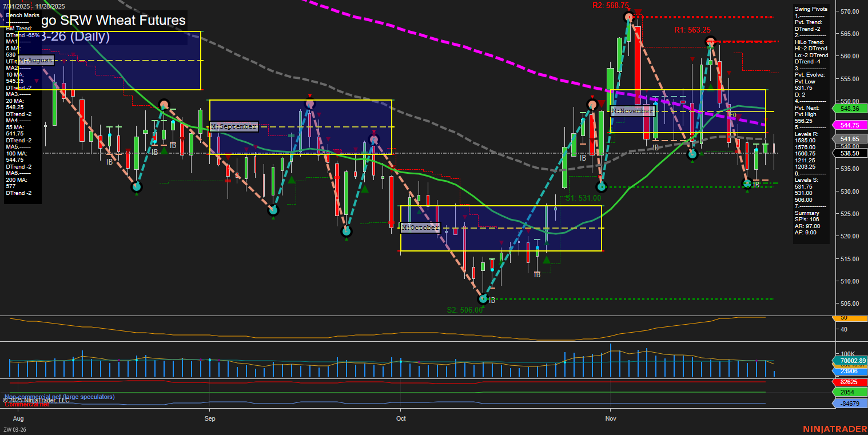Image resolution: width=868 pixels, height=435 pixels.
Task: Click the S2: 506.00 support label
Action: tap(465, 310)
